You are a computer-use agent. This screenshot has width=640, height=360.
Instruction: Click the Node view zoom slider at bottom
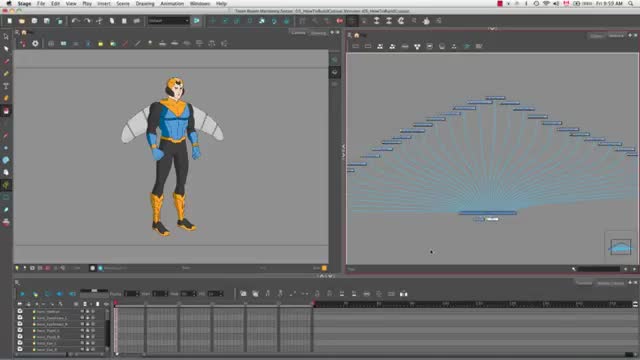tap(599, 269)
